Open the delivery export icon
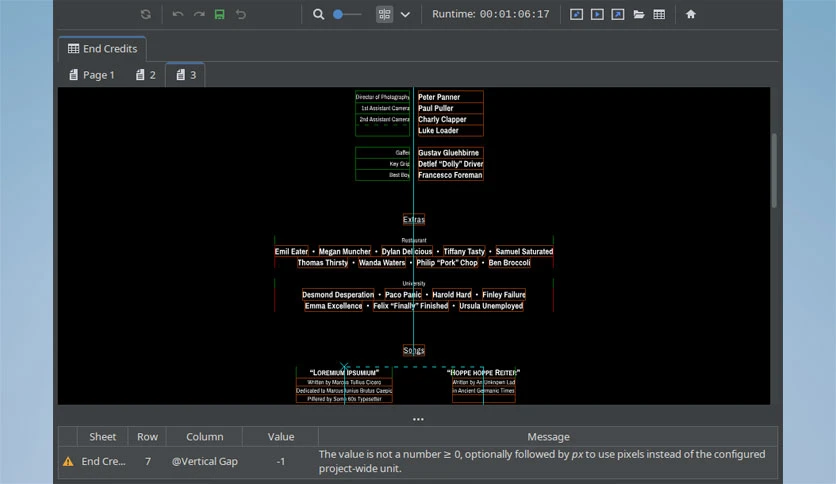Screen dimensions: 836x484 pyautogui.click(x=618, y=14)
